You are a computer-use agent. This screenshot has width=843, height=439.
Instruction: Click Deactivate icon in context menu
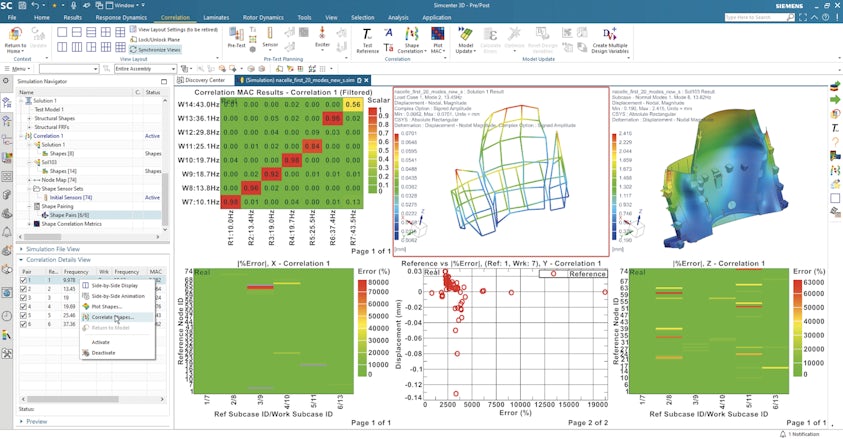(x=86, y=352)
